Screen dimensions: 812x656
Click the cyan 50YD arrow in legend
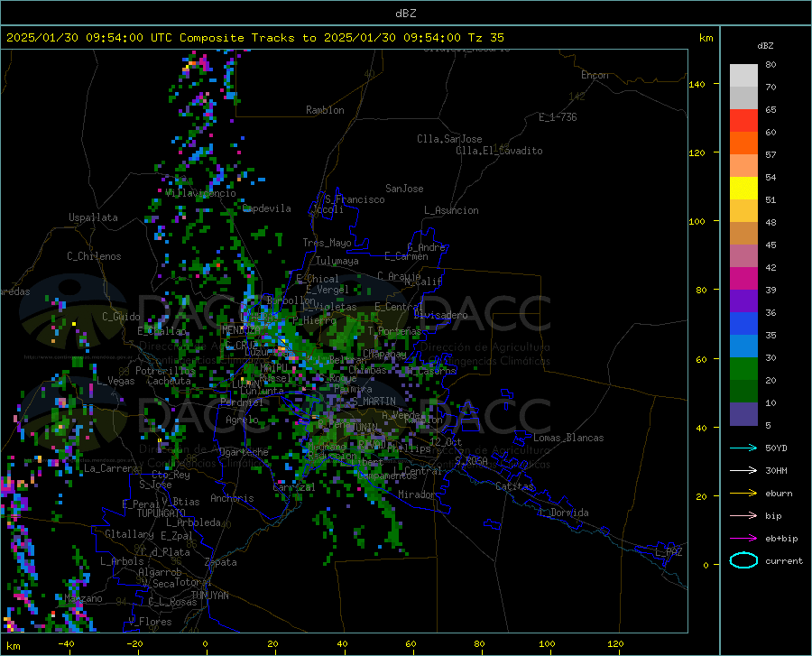click(743, 448)
